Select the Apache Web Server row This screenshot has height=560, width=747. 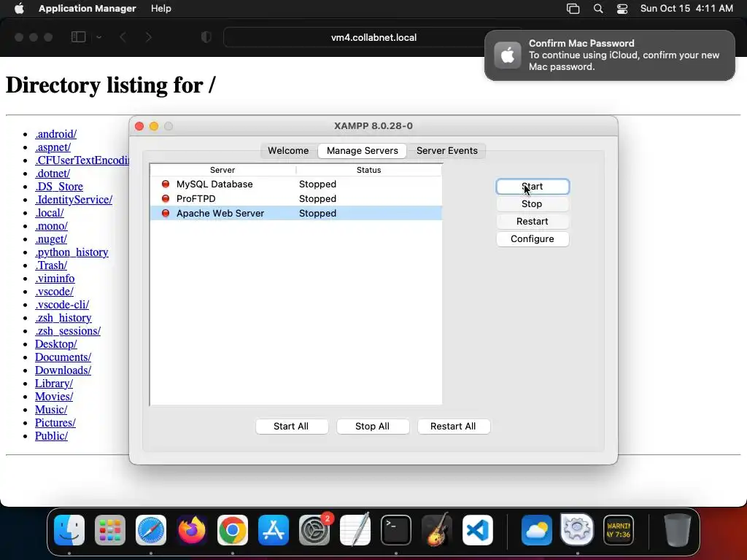(x=296, y=214)
